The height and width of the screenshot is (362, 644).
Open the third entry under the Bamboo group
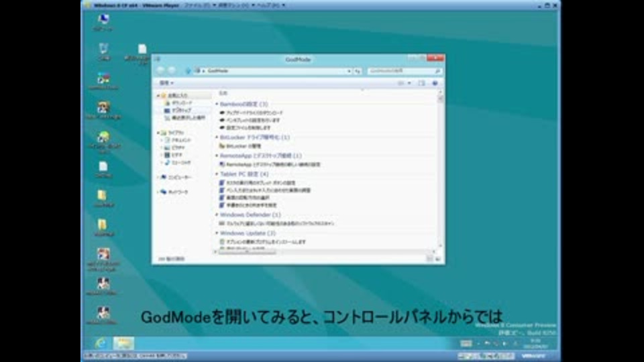(x=246, y=127)
